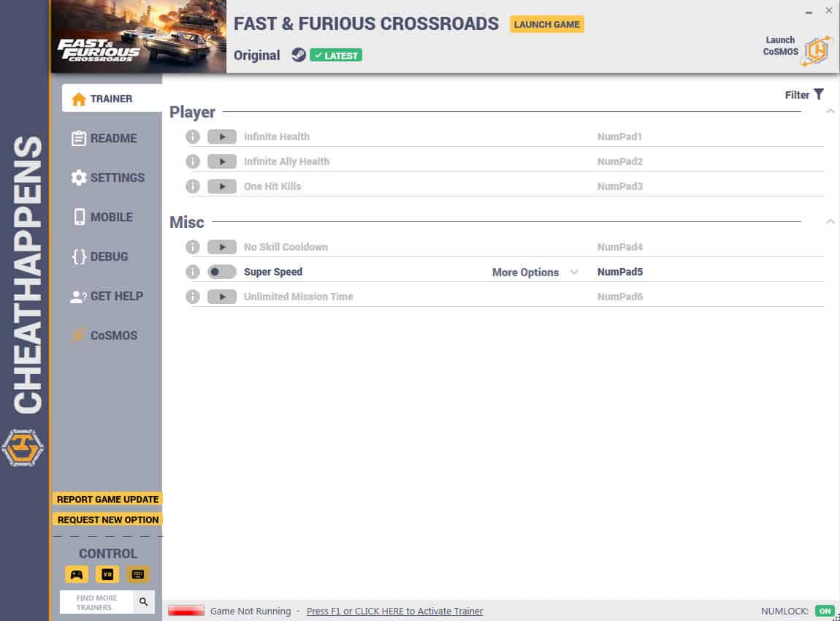840x621 pixels.
Task: Click REQUEST NEW OPTION button
Action: pos(107,519)
